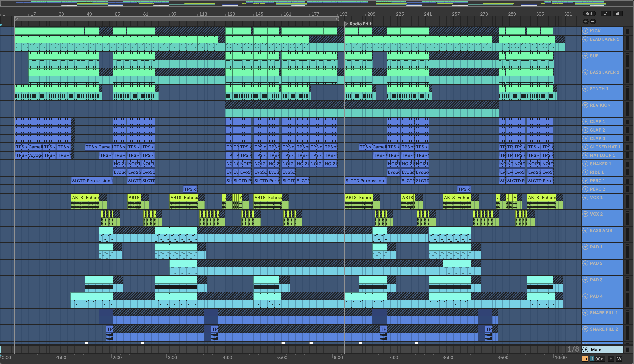Jump to next locator with right arrow
Viewport: 634px width, 364px height.
(593, 22)
